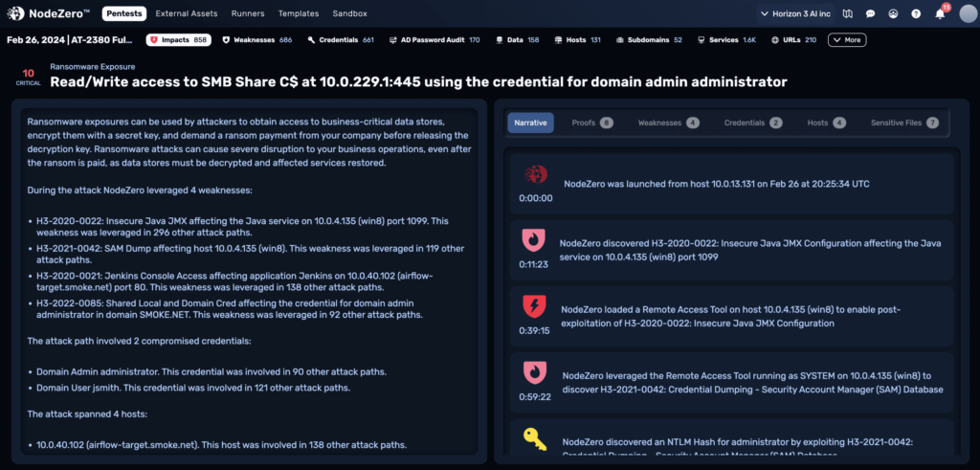The width and height of the screenshot is (980, 470).
Task: Switch to the Proofs tab
Action: pos(591,123)
